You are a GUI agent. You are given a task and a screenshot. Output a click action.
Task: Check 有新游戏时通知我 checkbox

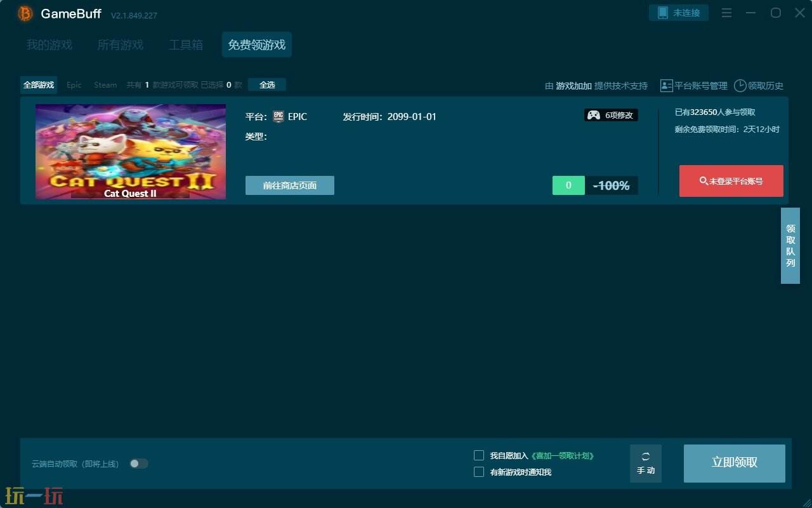(x=479, y=472)
